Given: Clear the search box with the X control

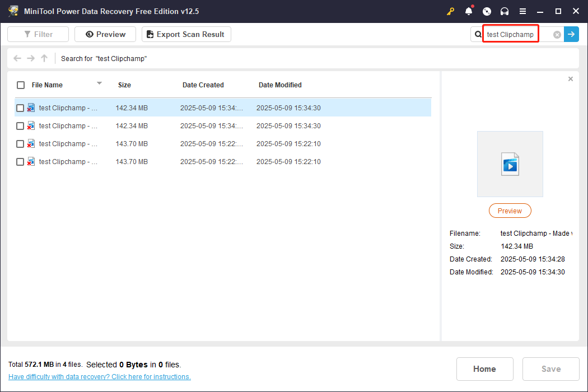Looking at the screenshot, I should click(557, 34).
